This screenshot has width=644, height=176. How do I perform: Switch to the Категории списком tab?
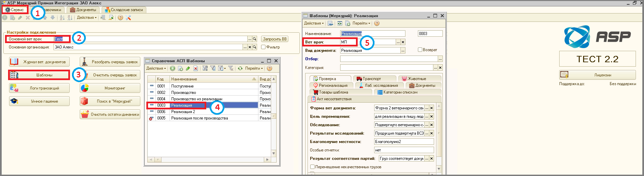click(x=407, y=92)
